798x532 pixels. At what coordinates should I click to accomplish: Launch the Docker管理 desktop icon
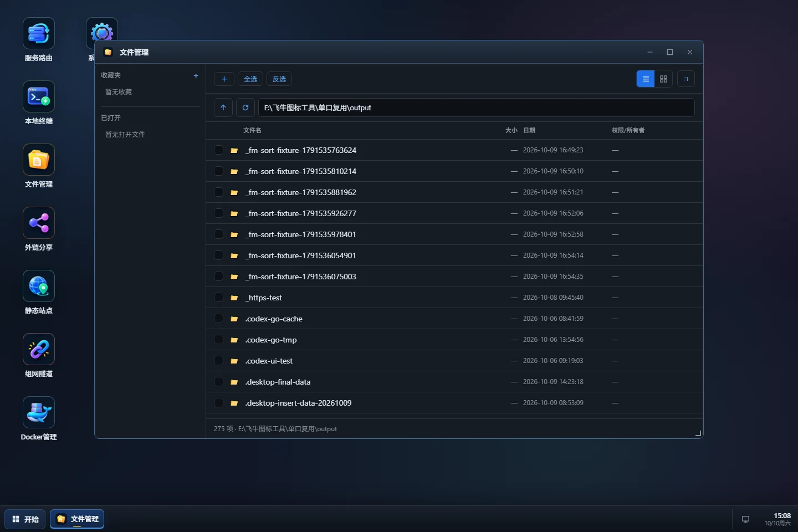[x=39, y=413]
